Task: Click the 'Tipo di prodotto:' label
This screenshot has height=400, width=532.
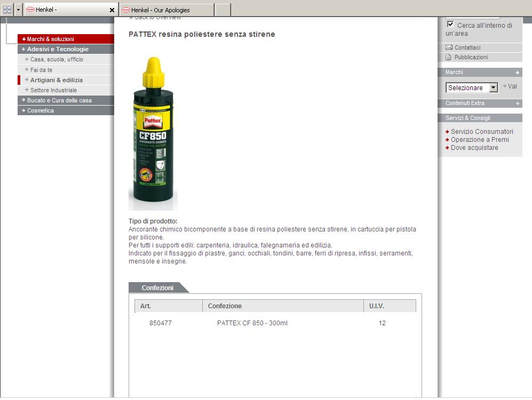Action: click(153, 221)
